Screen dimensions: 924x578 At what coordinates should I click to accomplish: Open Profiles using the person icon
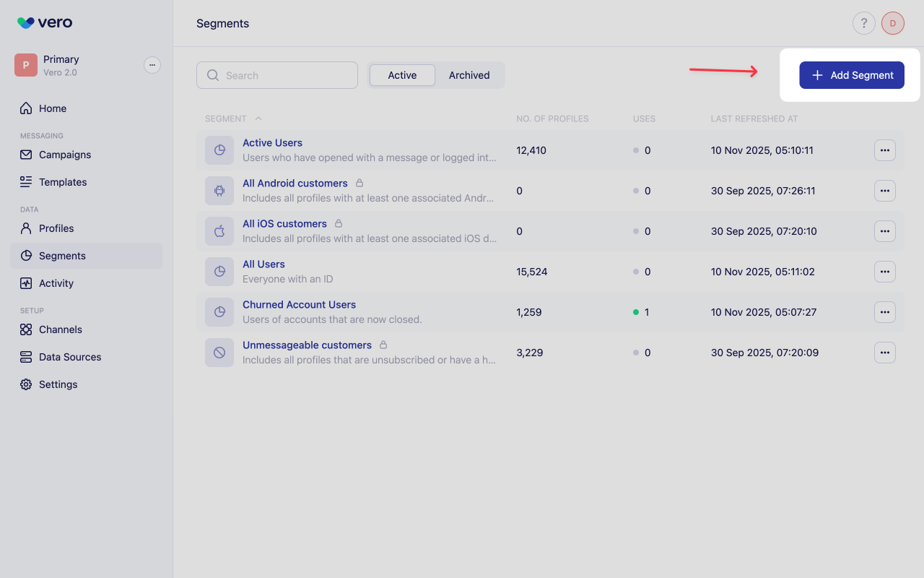[x=25, y=228]
